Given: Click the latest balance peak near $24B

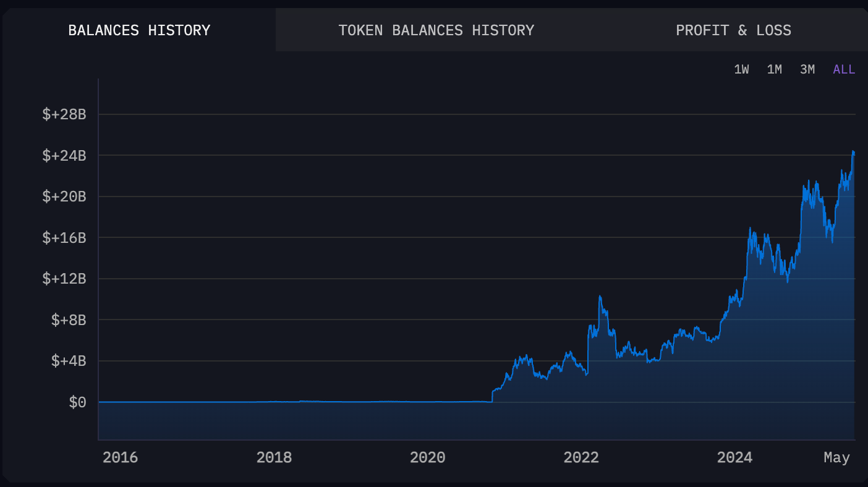Looking at the screenshot, I should point(853,151).
